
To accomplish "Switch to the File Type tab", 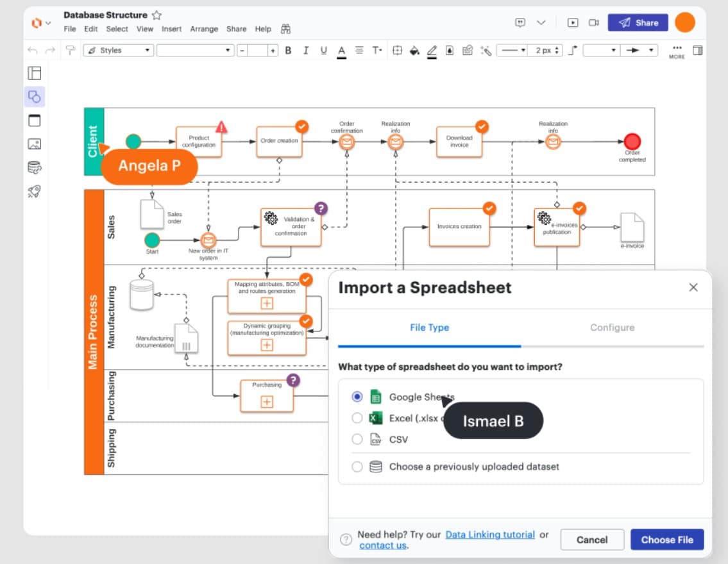I will click(x=430, y=328).
